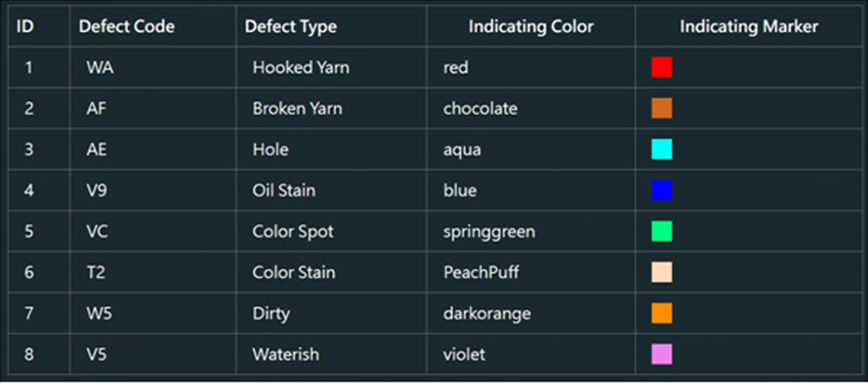Select the darkorange color name cell
The height and width of the screenshot is (383, 868).
click(487, 313)
